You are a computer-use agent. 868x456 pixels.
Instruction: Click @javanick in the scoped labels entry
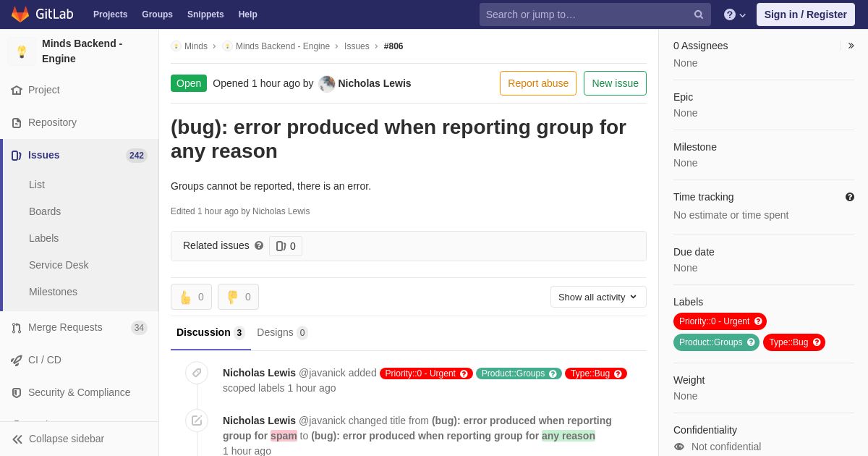[x=322, y=373]
